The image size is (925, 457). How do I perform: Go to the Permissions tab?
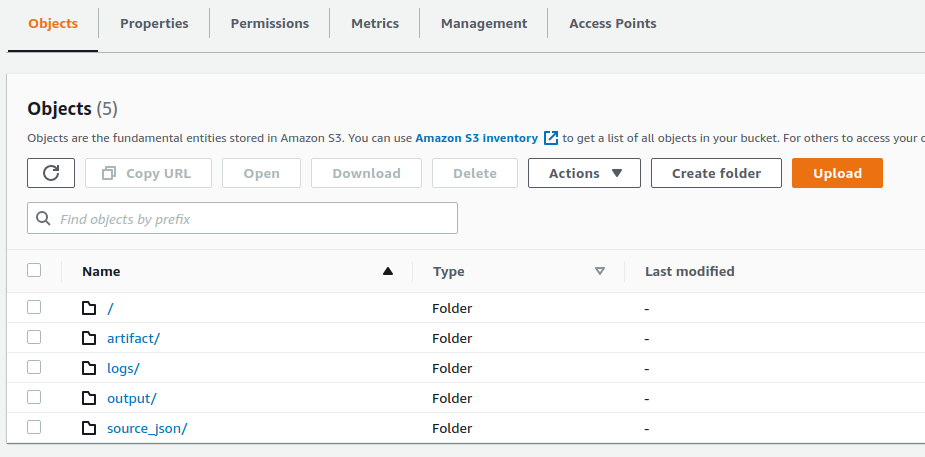[x=270, y=24]
